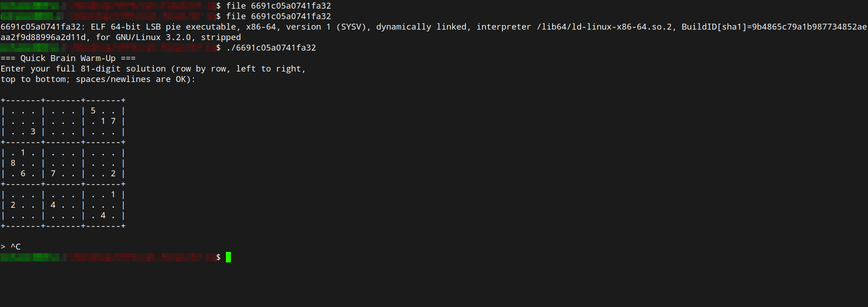Click the digit 3 in the third grid row

(33, 132)
